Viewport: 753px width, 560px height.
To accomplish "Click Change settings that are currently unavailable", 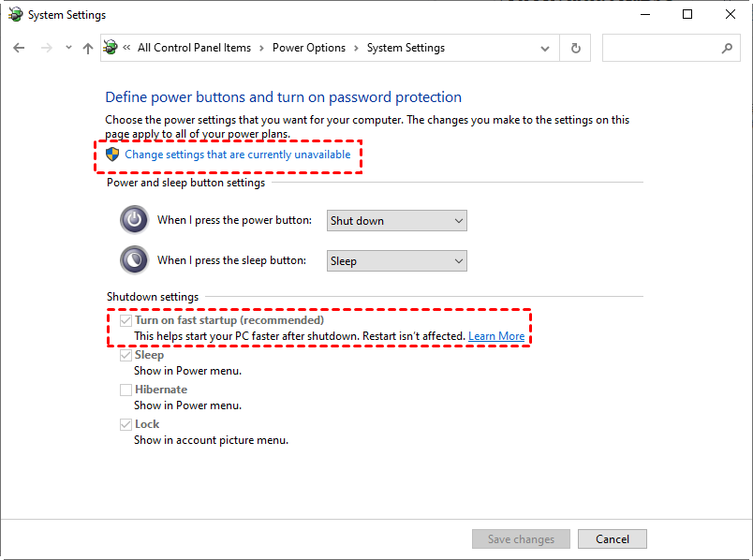I will click(237, 155).
